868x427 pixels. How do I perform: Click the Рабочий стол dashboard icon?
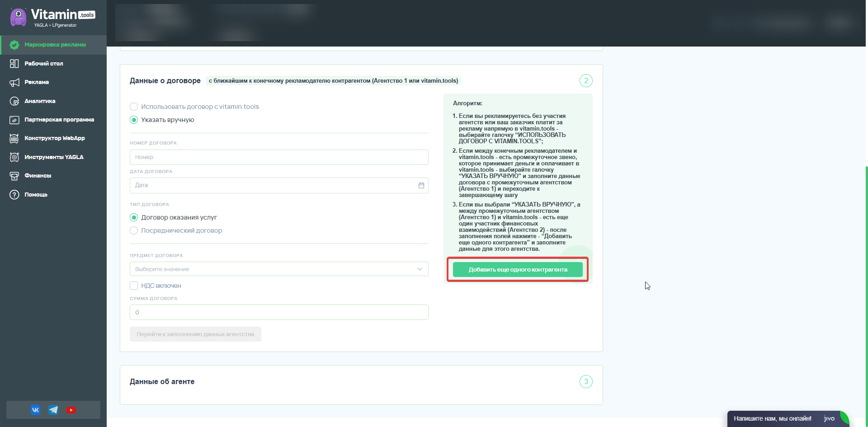(14, 64)
